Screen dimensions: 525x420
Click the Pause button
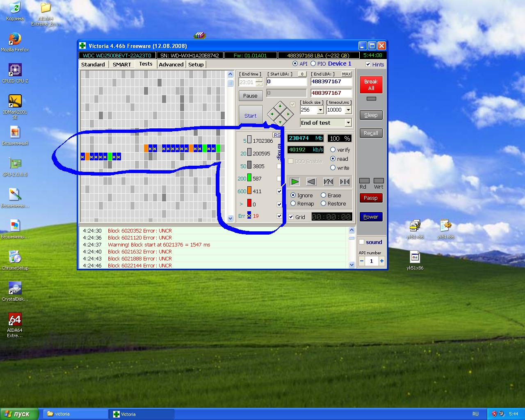[250, 96]
